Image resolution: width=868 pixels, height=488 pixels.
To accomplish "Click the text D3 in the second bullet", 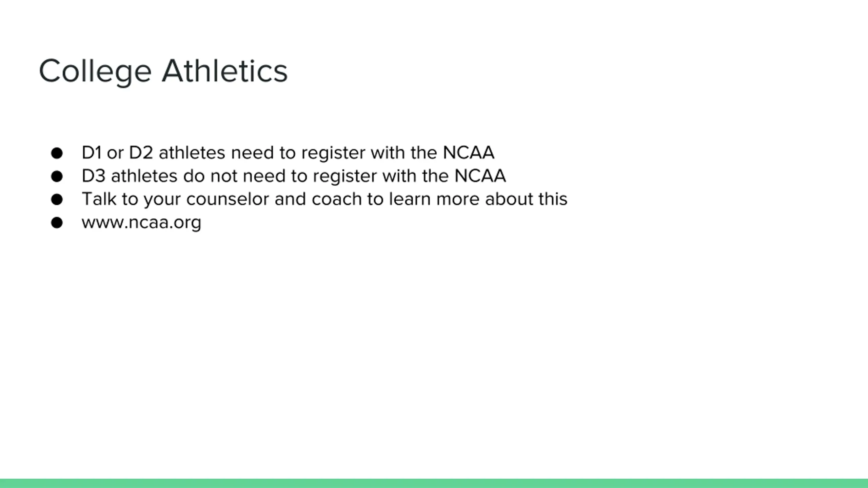I will coord(94,176).
